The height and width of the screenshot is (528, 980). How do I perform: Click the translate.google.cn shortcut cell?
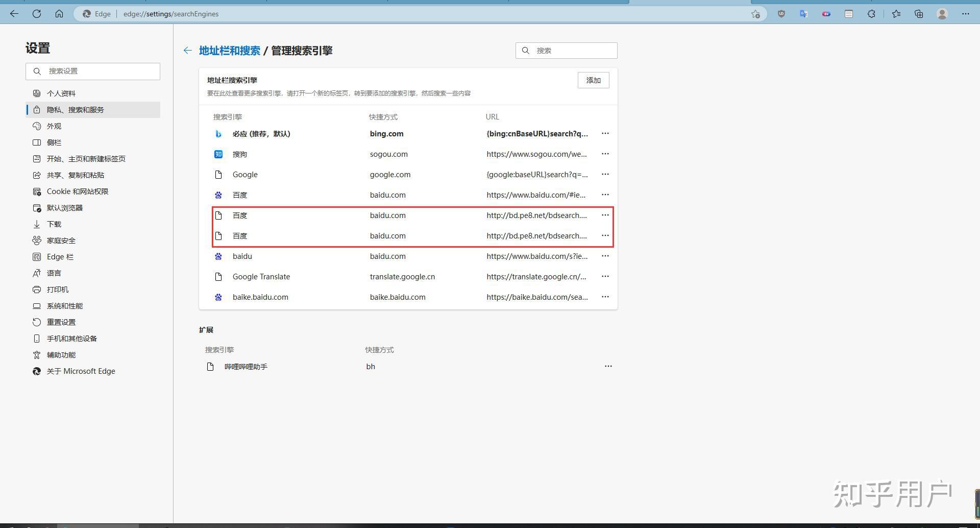(x=403, y=277)
